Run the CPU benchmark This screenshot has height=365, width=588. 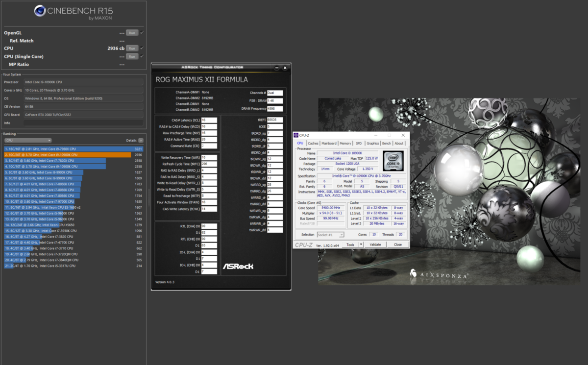pyautogui.click(x=131, y=49)
